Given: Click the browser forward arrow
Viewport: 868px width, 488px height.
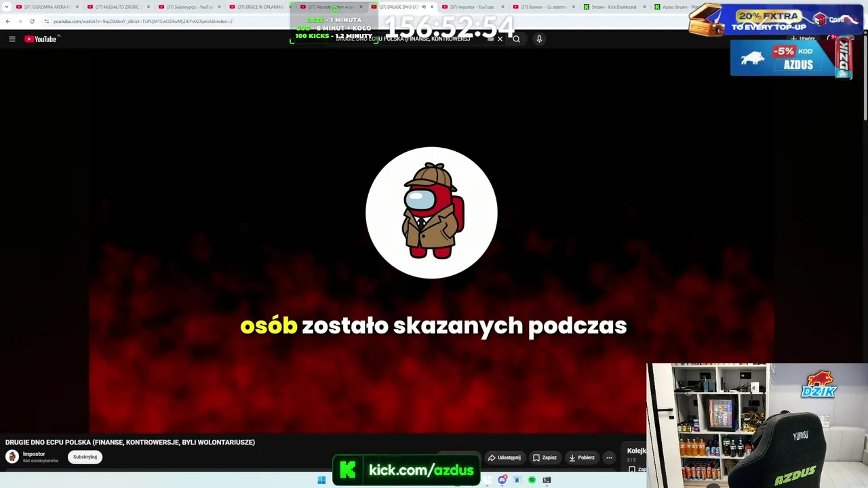Looking at the screenshot, I should [20, 21].
